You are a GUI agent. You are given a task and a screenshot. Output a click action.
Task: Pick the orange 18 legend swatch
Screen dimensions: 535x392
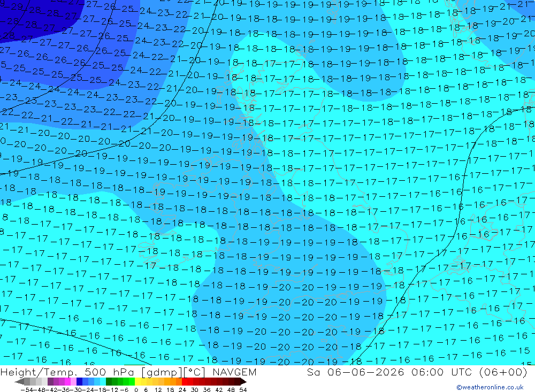[173, 381]
